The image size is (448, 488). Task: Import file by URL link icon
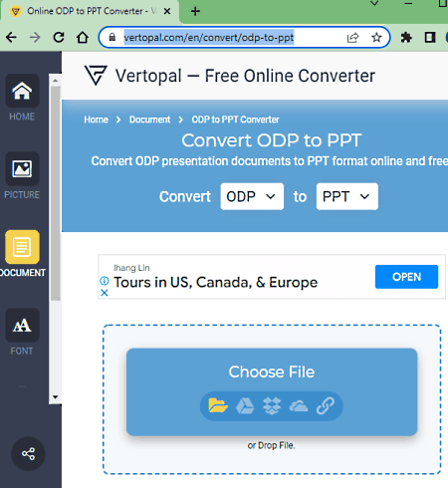(326, 406)
